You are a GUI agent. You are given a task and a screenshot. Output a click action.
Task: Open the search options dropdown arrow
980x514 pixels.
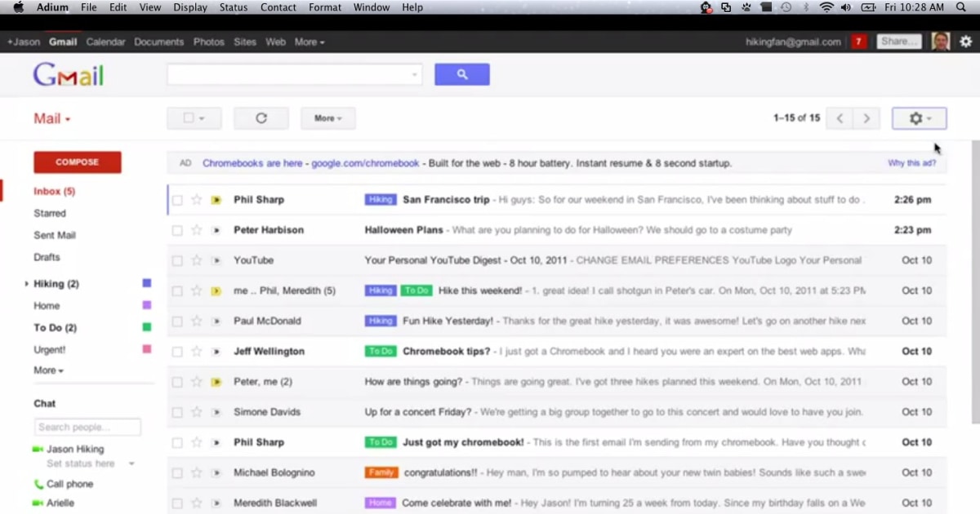tap(414, 75)
